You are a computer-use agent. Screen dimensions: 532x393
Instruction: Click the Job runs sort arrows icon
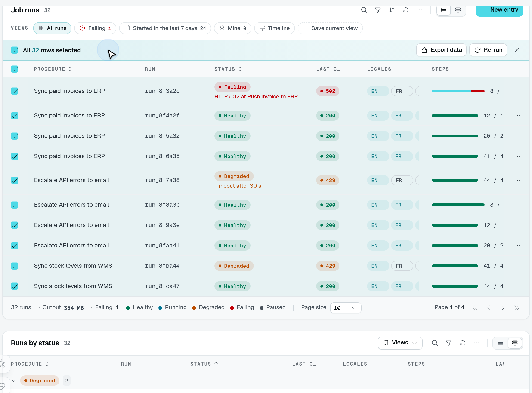pyautogui.click(x=392, y=10)
